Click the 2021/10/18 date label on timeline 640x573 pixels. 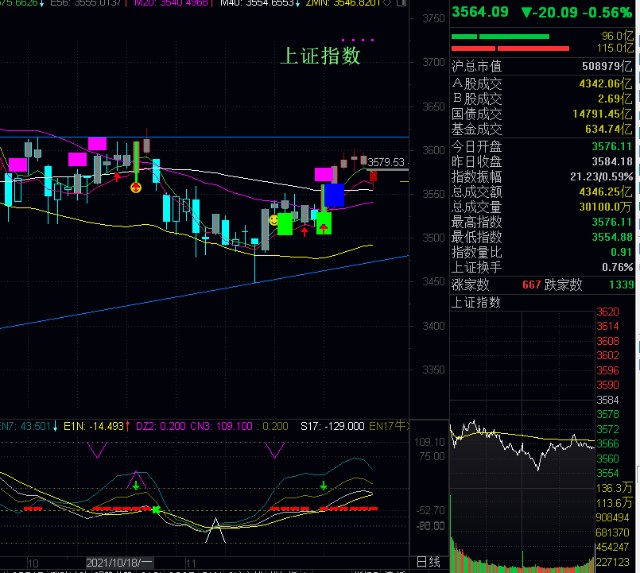coord(119,563)
